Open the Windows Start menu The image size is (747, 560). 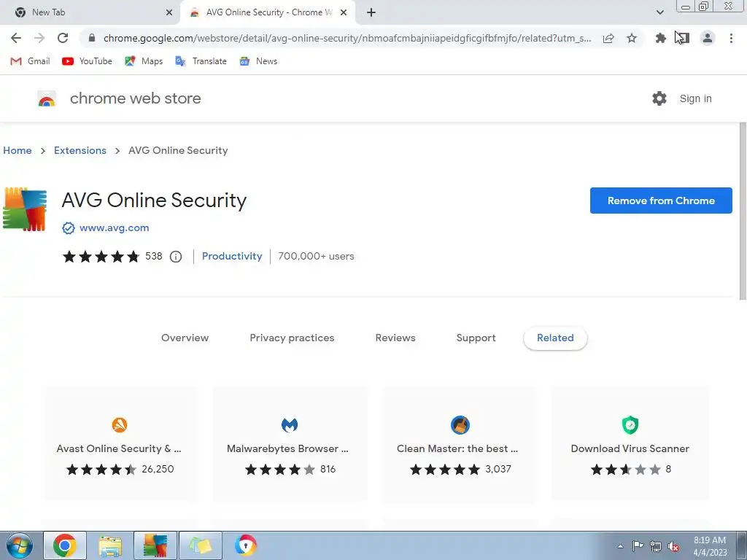click(x=19, y=545)
